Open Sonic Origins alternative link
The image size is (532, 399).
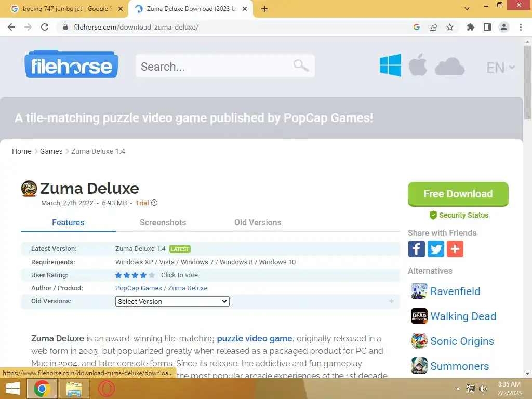[x=462, y=341]
